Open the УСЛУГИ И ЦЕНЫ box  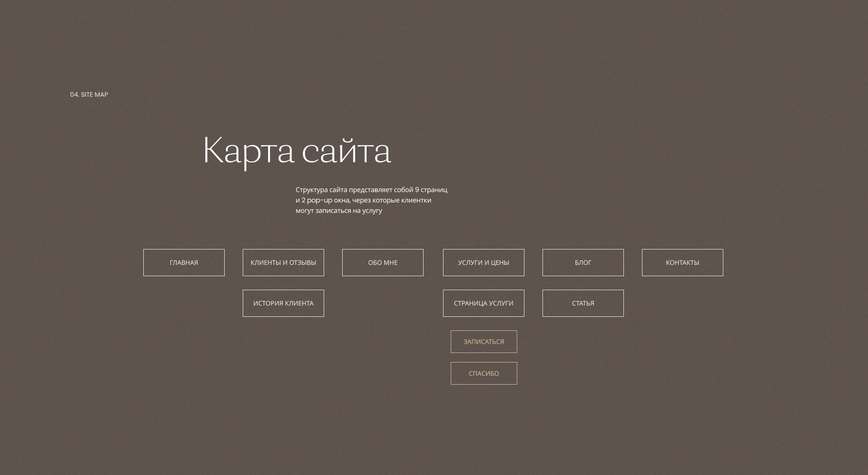(483, 263)
